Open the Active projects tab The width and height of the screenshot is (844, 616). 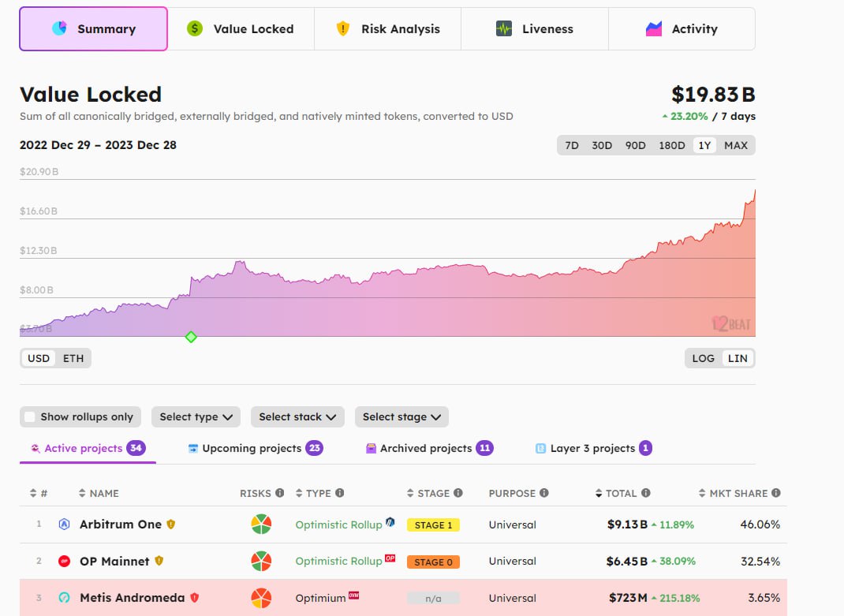coord(88,449)
